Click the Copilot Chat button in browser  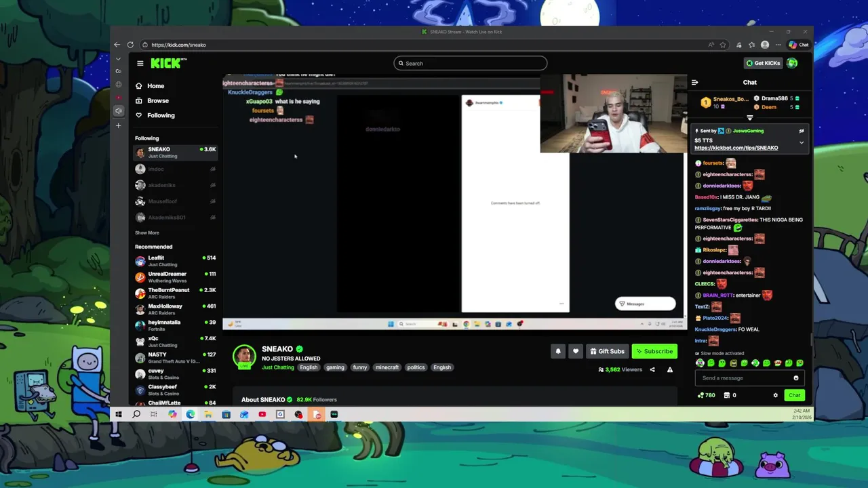[x=798, y=45]
